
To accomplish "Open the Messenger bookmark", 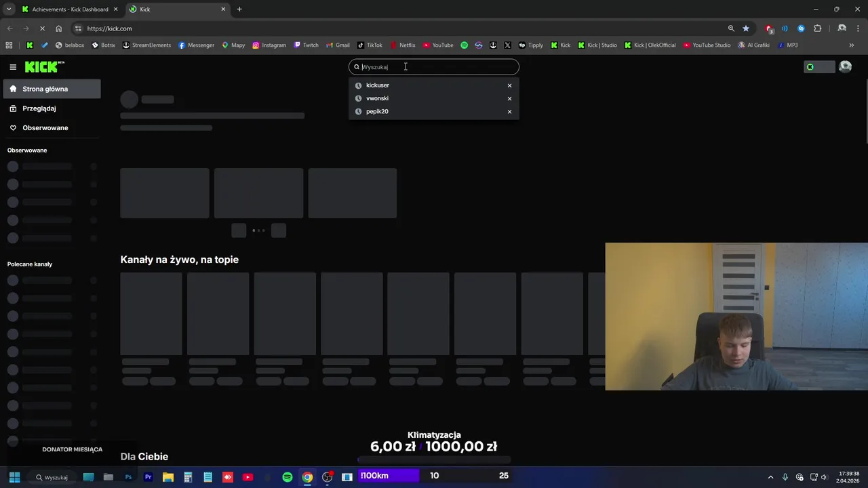I will click(x=196, y=45).
